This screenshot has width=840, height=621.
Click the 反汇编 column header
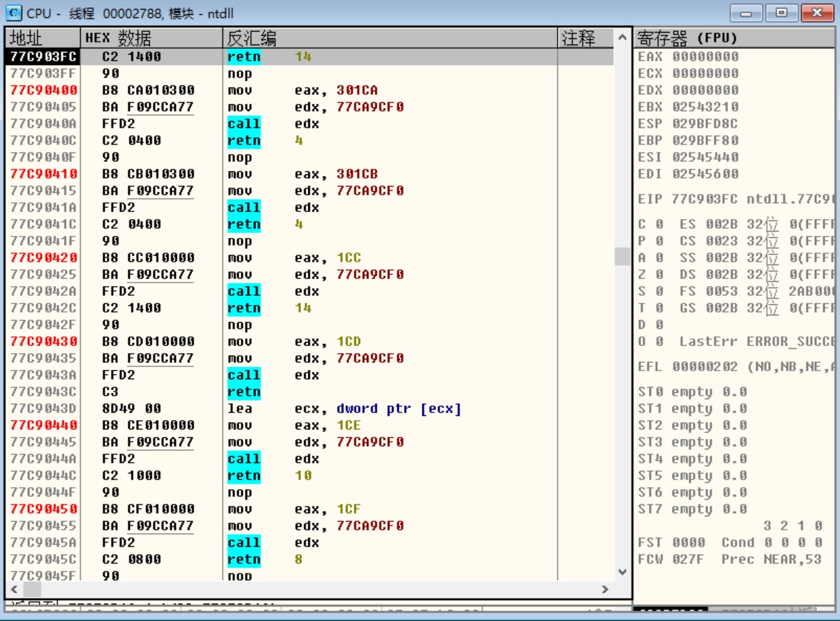coord(391,38)
